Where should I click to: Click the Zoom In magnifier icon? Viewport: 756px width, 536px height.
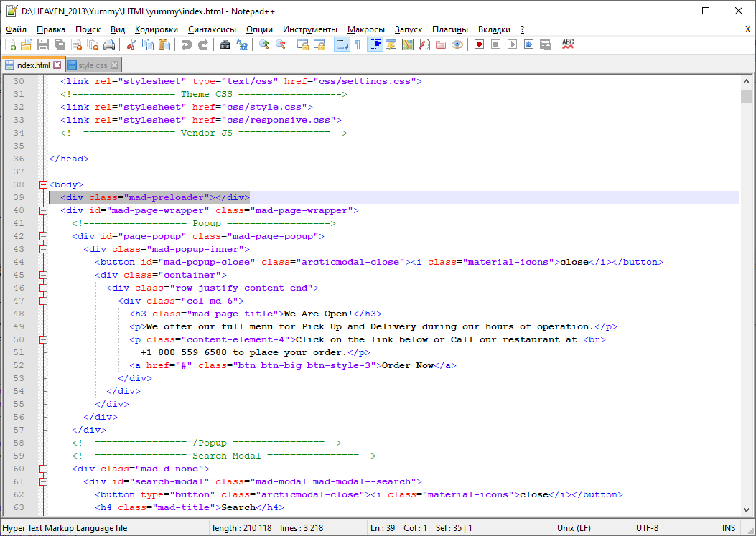(x=264, y=44)
